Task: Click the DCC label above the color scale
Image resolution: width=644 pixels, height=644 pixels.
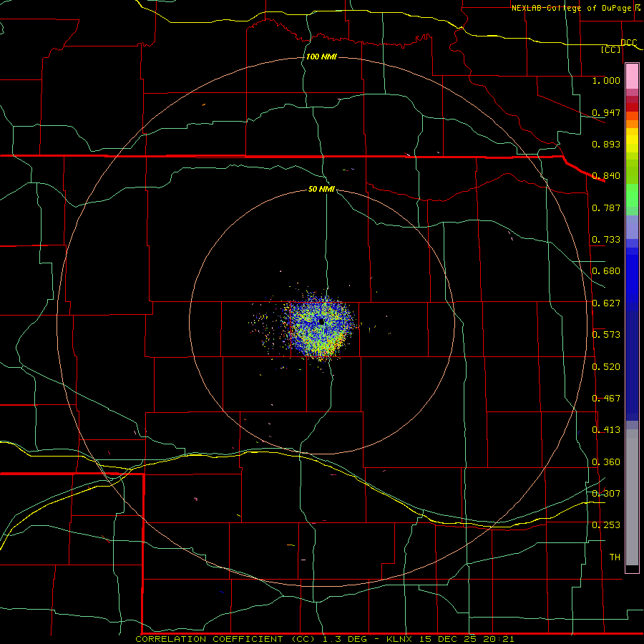Action: tap(629, 42)
